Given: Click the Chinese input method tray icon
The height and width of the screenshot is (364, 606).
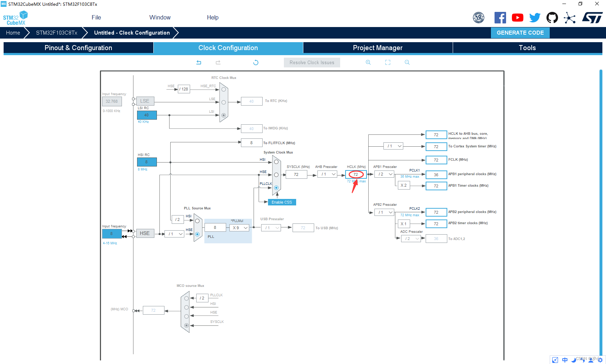Looking at the screenshot, I should pos(565,360).
